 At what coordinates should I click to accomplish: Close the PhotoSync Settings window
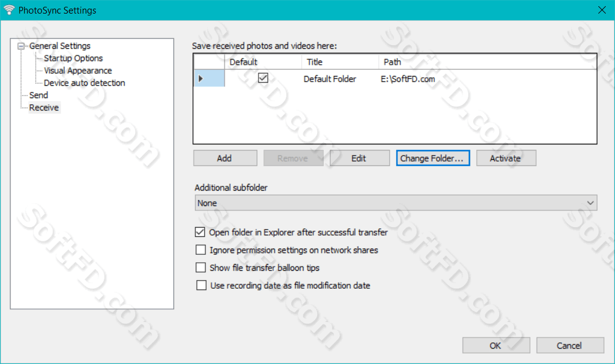601,10
